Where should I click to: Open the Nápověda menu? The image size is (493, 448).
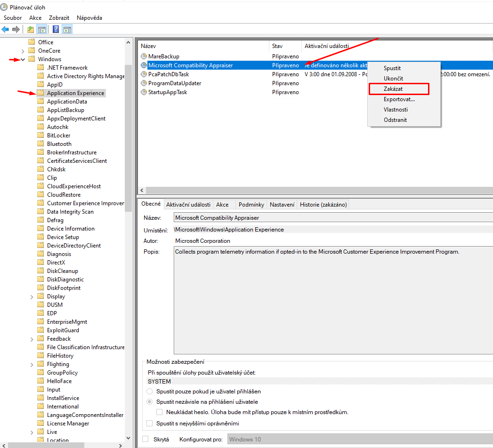(x=89, y=18)
